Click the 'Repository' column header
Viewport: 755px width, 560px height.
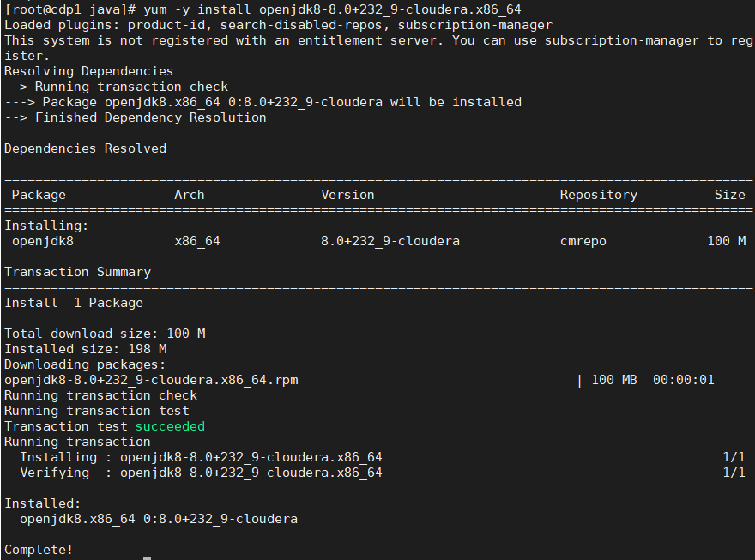(x=599, y=195)
